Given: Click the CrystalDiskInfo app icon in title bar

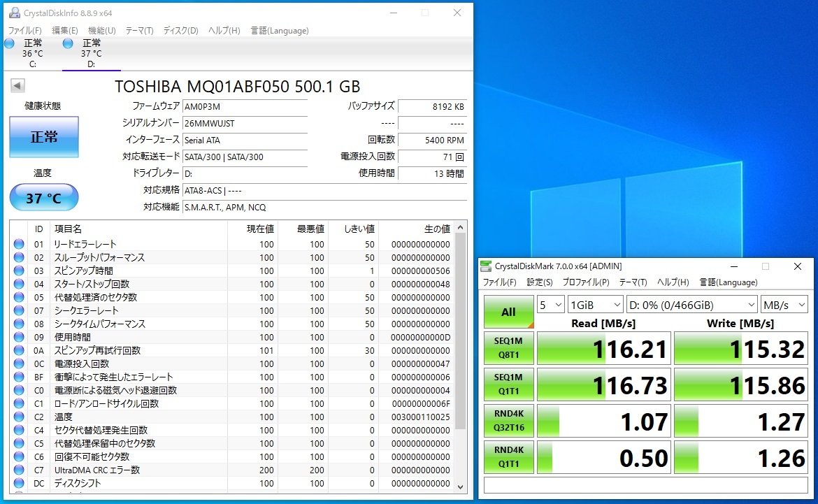Looking at the screenshot, I should point(15,13).
